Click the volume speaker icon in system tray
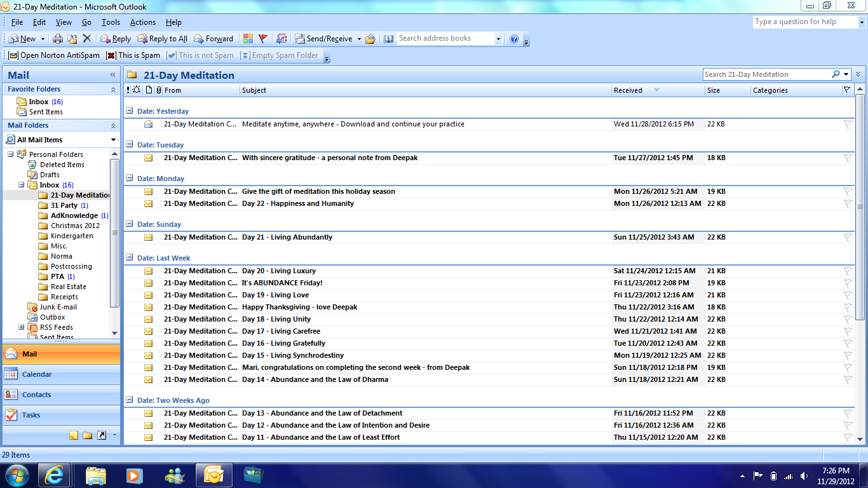 [x=804, y=476]
